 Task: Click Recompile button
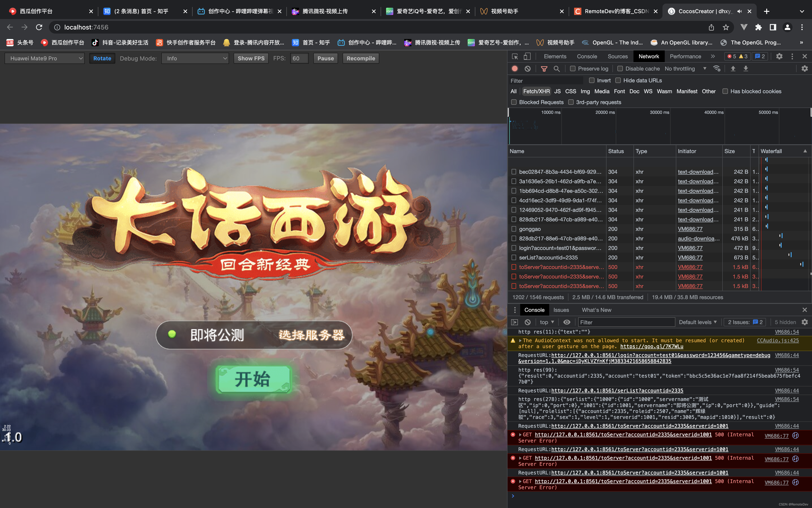(x=361, y=59)
